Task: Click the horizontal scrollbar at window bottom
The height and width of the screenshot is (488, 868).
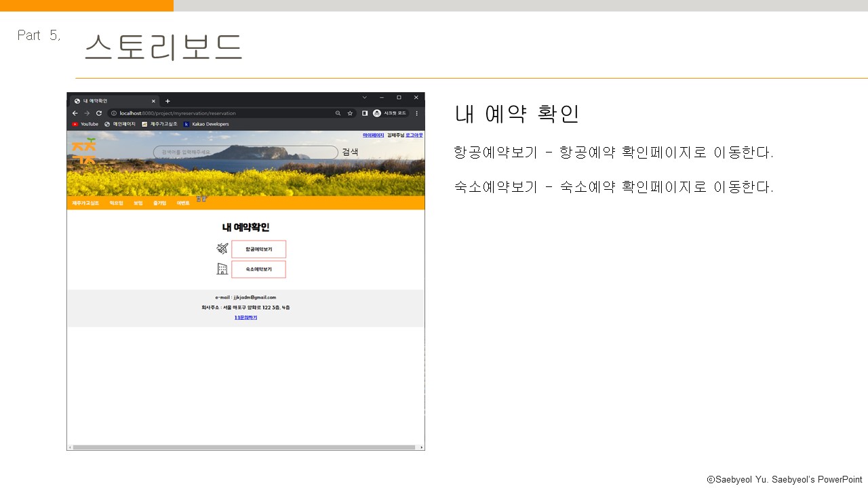Action: 244,447
